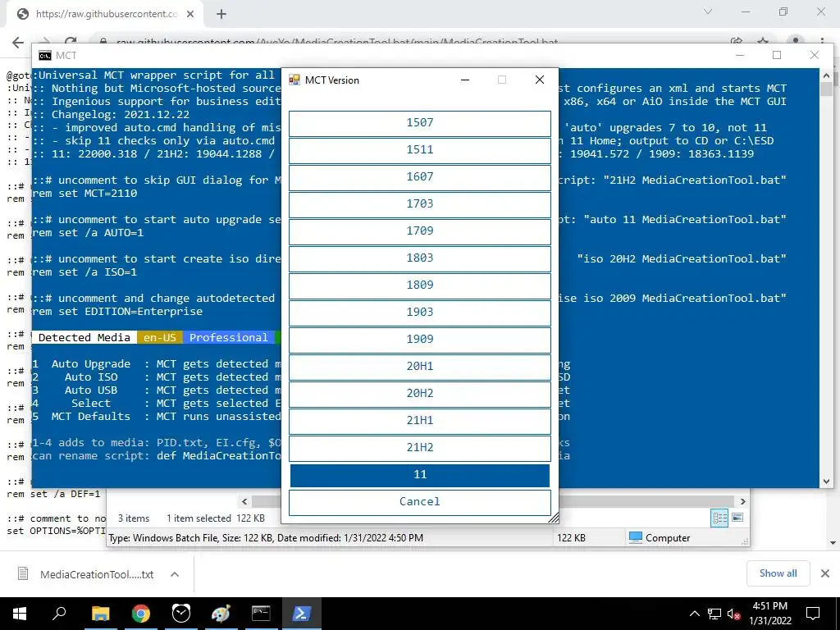
Task: Open the notification center icon
Action: click(x=813, y=614)
